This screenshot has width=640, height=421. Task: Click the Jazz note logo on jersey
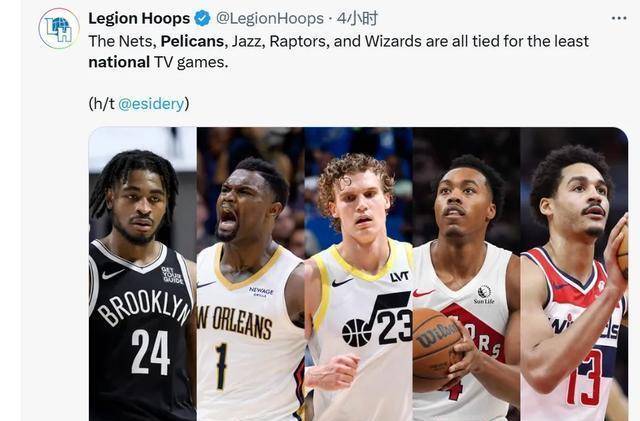[x=376, y=319]
